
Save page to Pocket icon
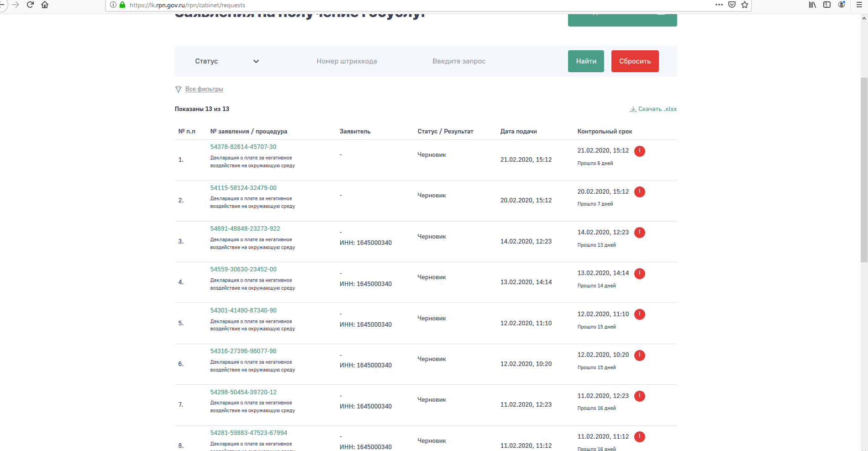[x=732, y=5]
